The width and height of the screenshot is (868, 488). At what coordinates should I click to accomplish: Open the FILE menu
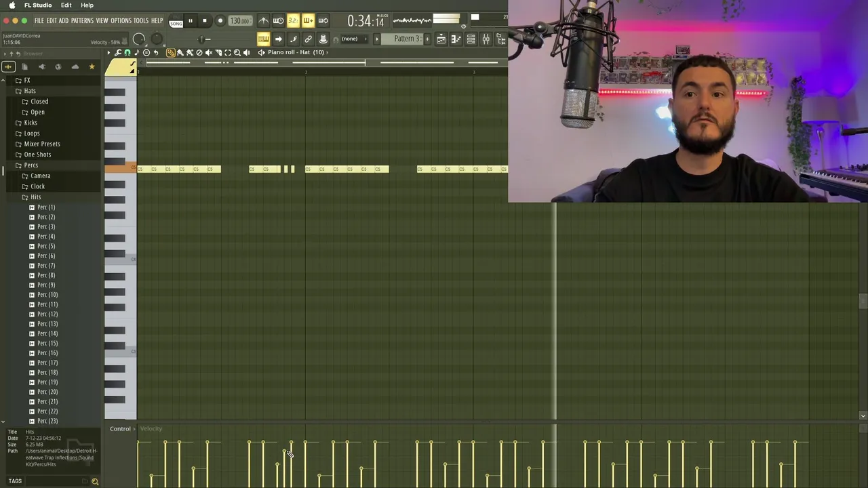coord(39,21)
